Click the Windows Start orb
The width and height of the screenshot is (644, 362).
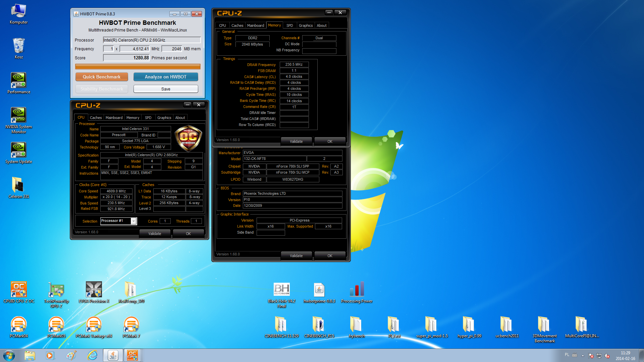pos(9,355)
